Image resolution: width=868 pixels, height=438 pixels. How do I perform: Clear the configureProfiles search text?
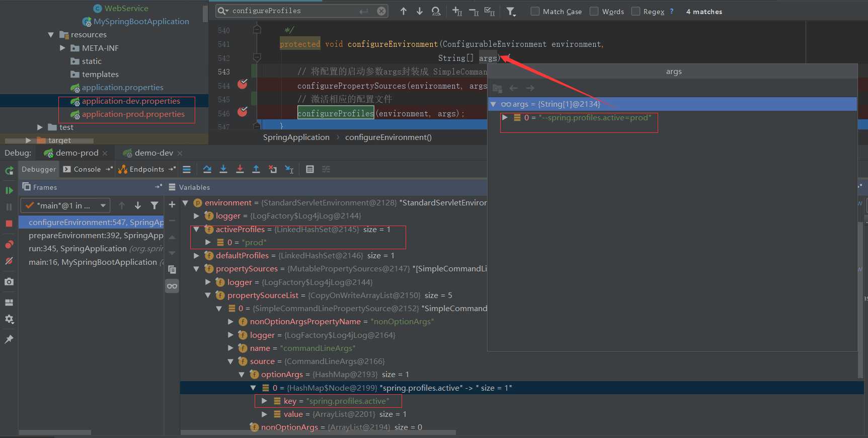pos(382,11)
